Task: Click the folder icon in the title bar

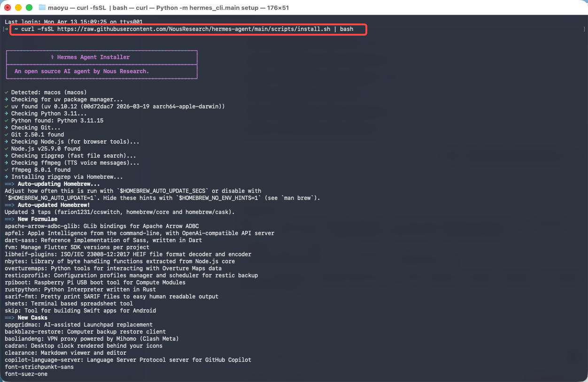Action: click(42, 8)
